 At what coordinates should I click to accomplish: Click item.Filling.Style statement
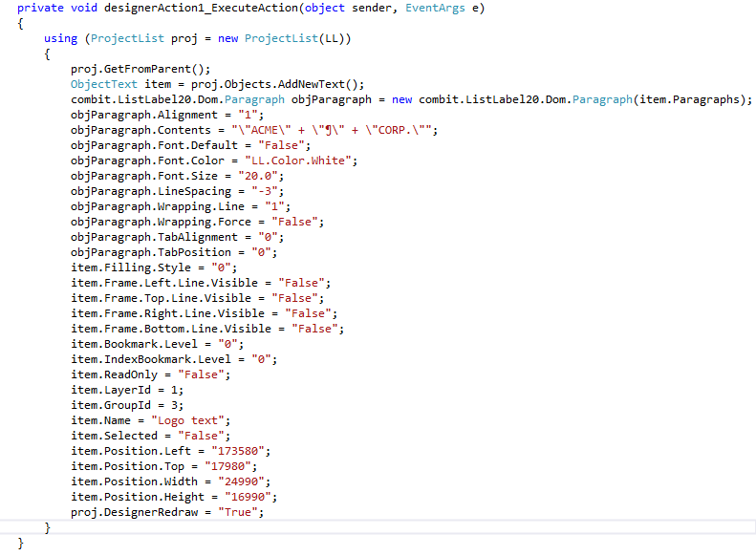[x=154, y=267]
